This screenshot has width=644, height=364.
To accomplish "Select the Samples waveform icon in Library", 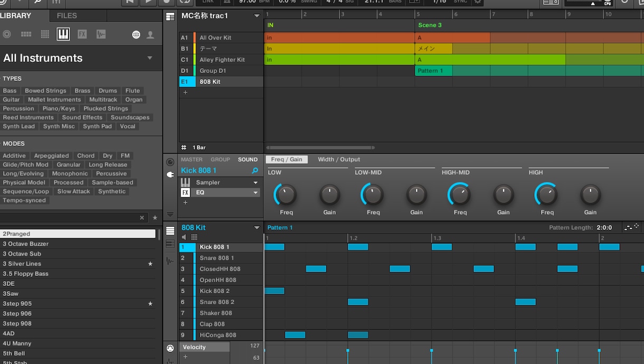I will [x=101, y=34].
